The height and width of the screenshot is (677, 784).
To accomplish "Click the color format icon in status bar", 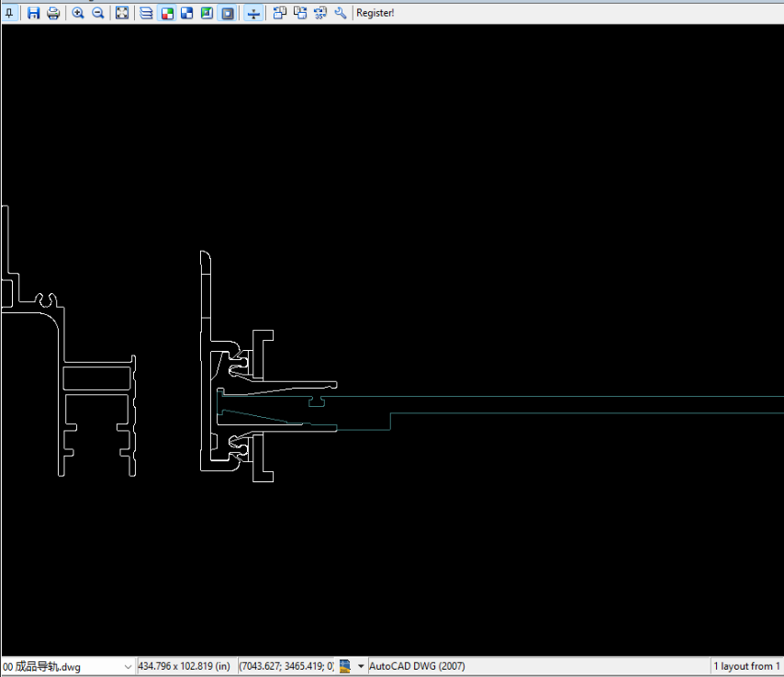I will click(346, 666).
